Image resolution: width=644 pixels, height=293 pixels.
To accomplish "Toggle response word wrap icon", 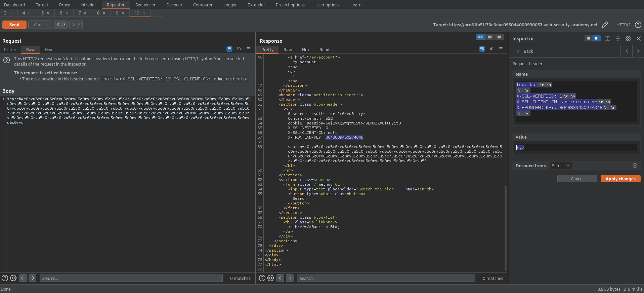I will [x=482, y=49].
